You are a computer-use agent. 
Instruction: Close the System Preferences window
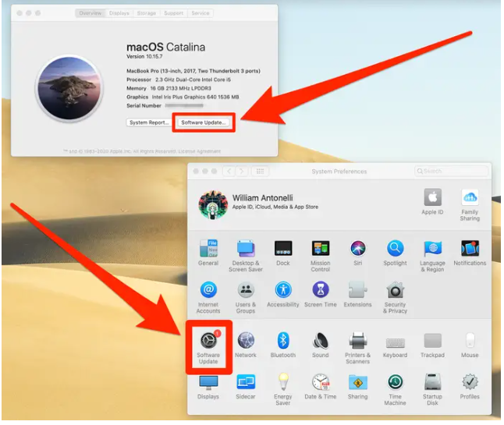196,172
